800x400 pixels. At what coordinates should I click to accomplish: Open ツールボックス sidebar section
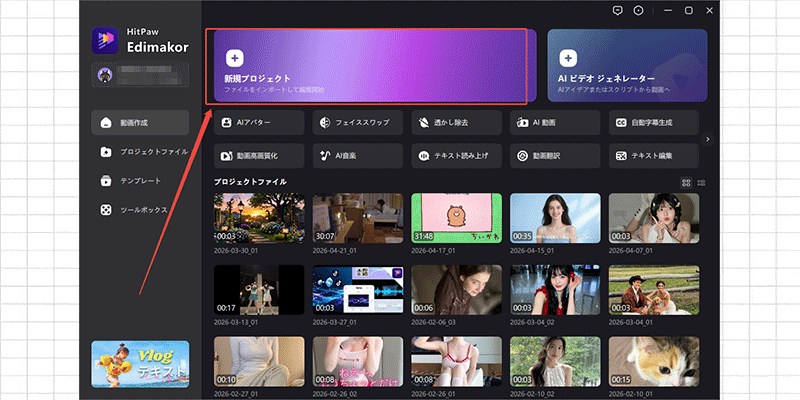[140, 210]
